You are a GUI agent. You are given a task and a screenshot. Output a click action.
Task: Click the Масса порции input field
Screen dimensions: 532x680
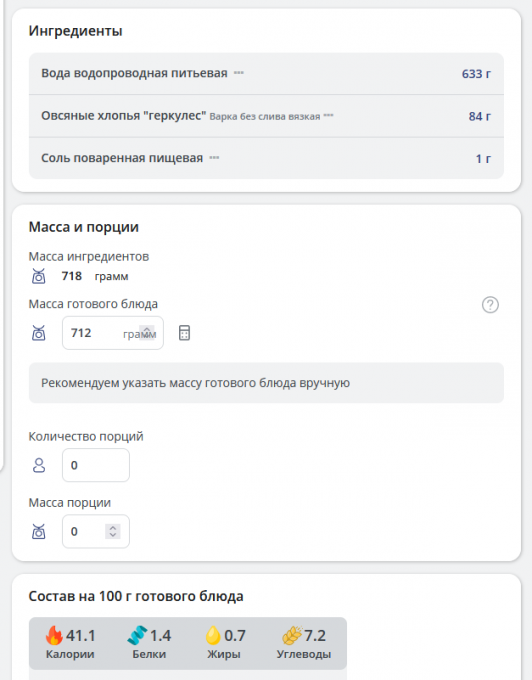click(96, 531)
